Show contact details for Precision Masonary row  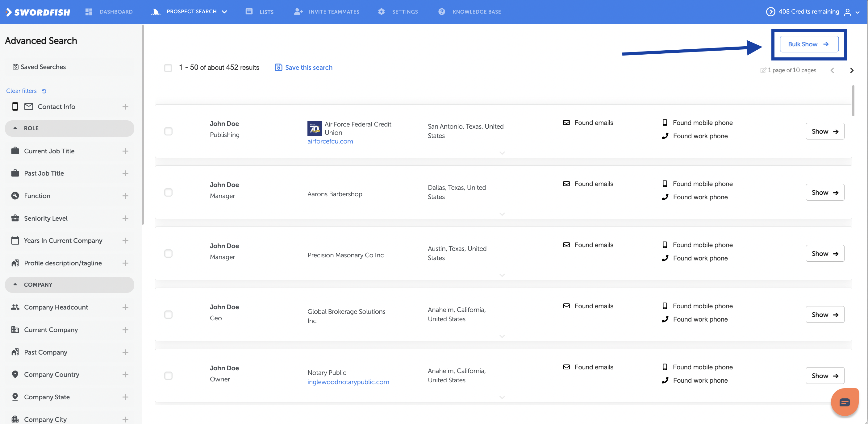pyautogui.click(x=824, y=254)
